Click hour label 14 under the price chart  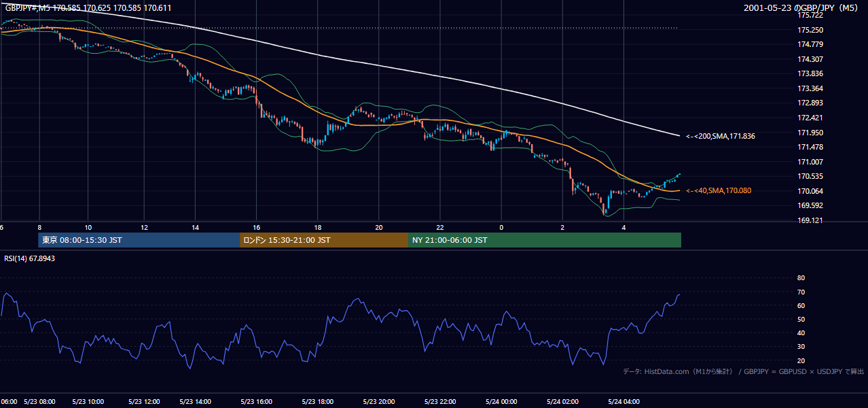196,227
